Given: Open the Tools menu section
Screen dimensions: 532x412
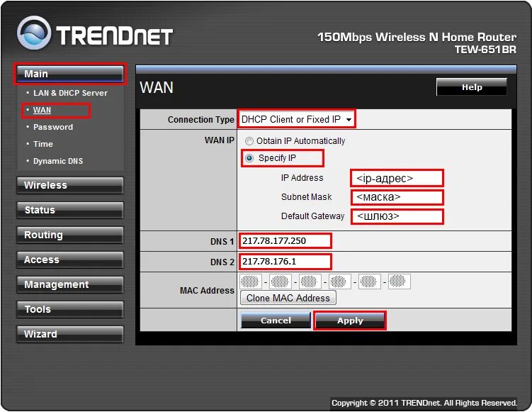Looking at the screenshot, I should (70, 309).
